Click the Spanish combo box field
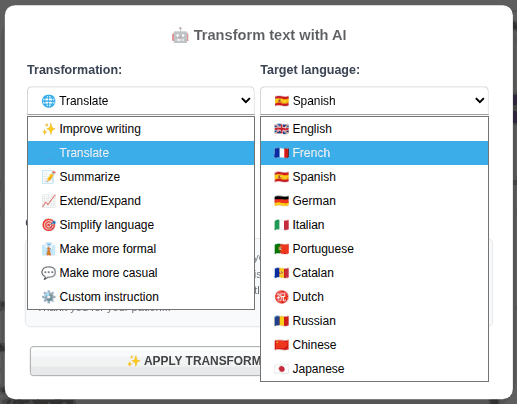The image size is (517, 404). tap(374, 101)
